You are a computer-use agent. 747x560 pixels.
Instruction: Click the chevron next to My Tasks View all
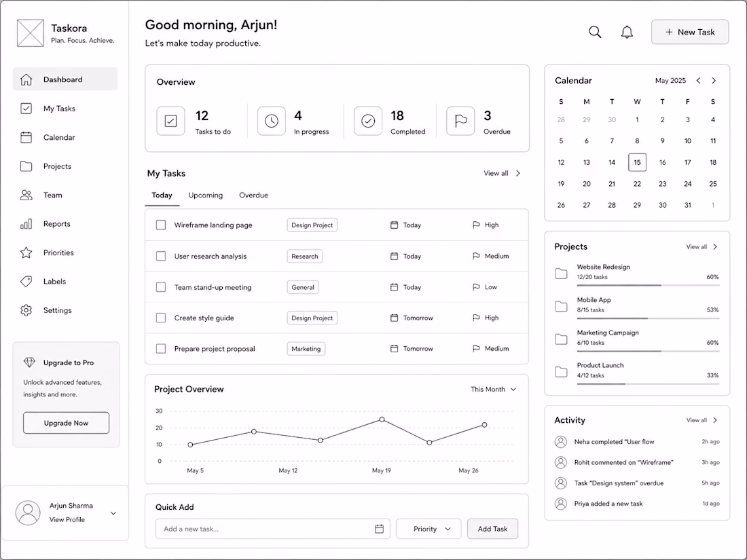point(518,173)
